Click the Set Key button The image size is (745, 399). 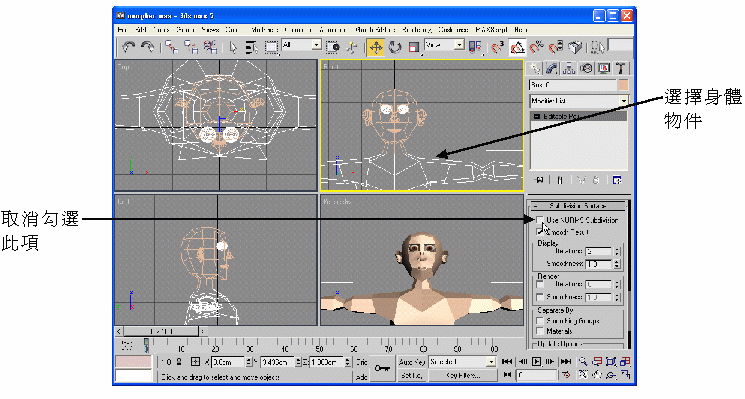(x=412, y=375)
